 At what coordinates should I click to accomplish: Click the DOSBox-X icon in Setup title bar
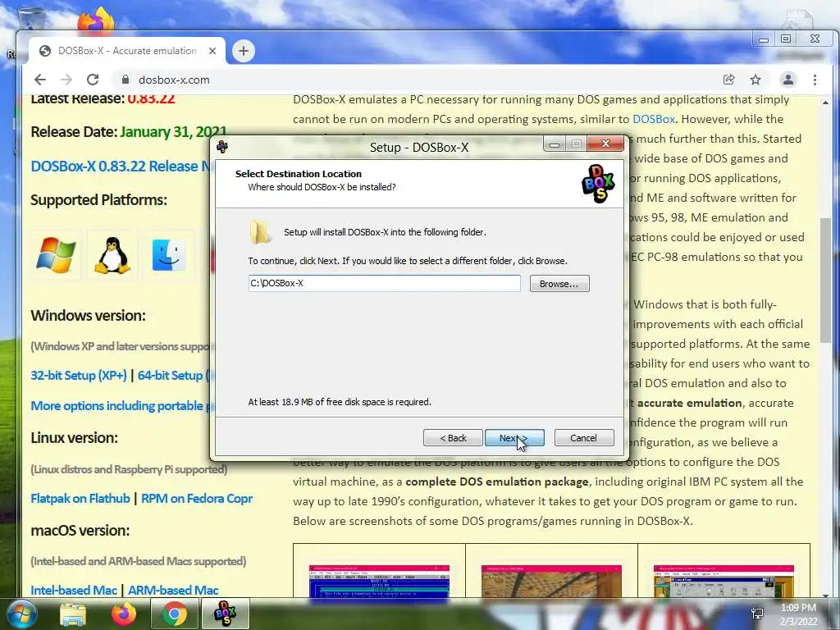point(222,147)
